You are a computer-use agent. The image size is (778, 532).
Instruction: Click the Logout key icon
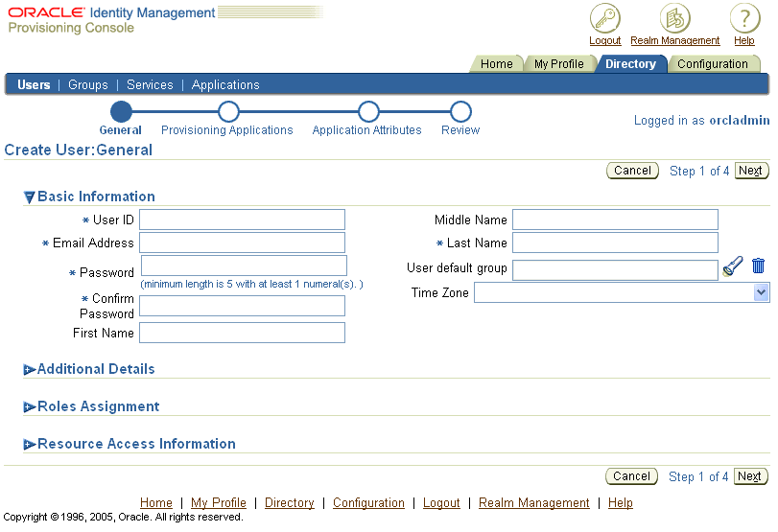604,18
